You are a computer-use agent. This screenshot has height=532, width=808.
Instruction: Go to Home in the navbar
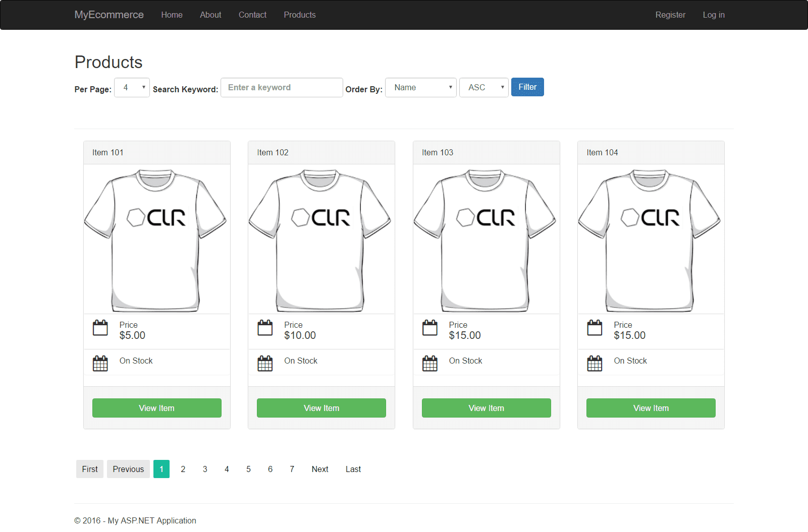coord(172,15)
